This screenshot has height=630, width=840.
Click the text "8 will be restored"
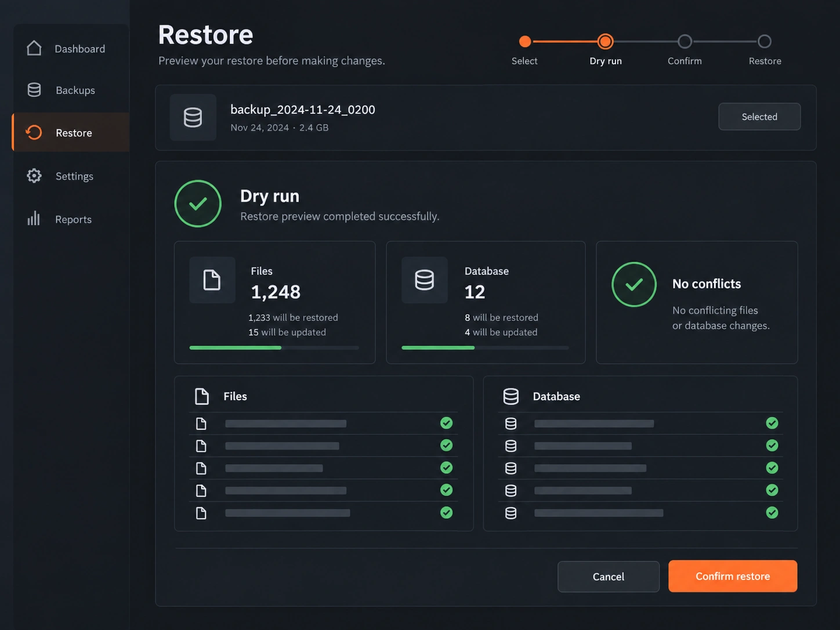[501, 317]
